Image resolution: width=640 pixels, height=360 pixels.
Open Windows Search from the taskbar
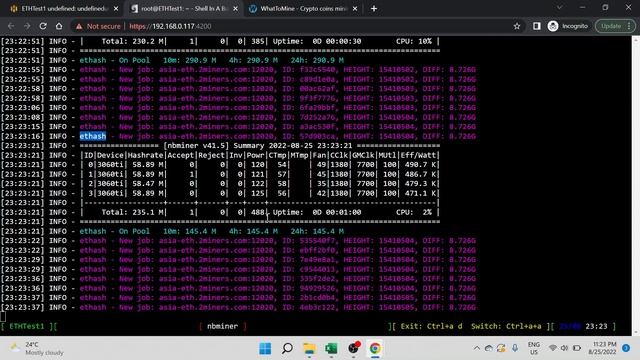(287, 349)
